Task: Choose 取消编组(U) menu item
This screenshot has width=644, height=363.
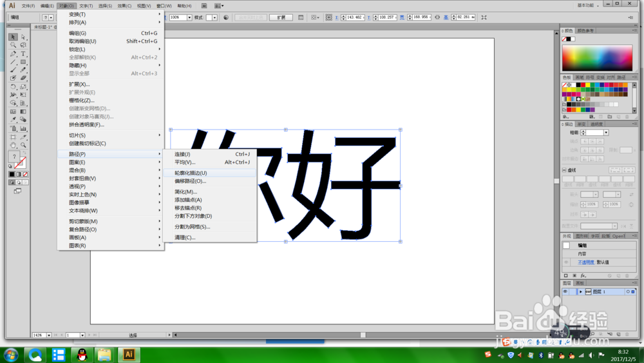Action: click(111, 41)
